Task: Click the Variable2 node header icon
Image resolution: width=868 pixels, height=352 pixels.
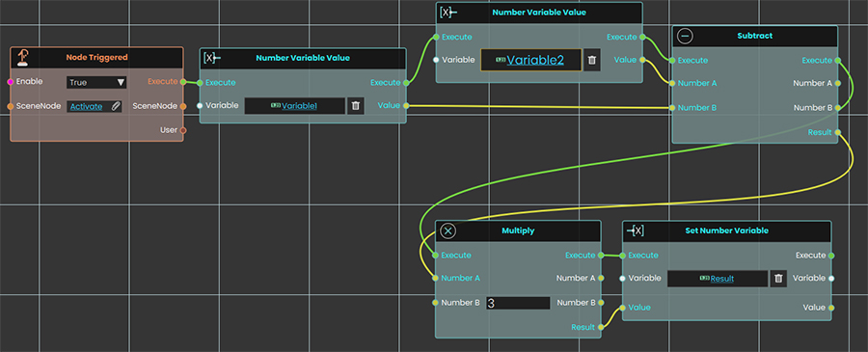Action: (448, 12)
